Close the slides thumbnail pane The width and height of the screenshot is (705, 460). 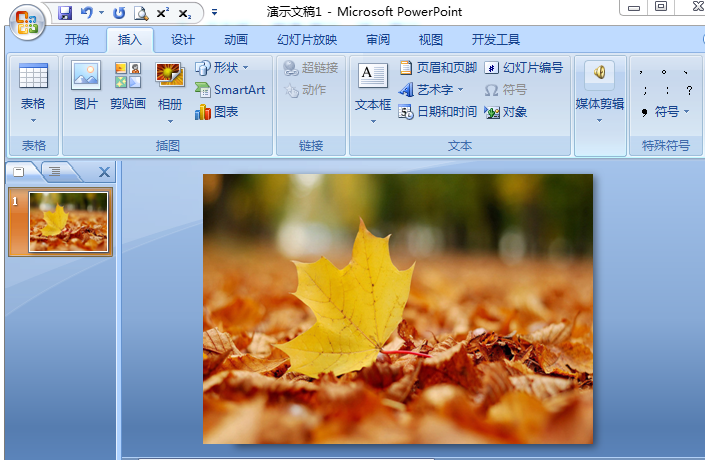click(104, 172)
